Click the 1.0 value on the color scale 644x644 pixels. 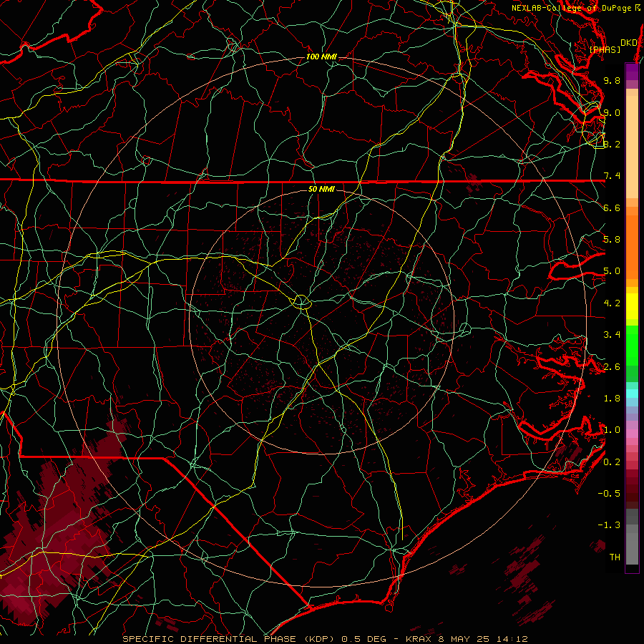612,430
